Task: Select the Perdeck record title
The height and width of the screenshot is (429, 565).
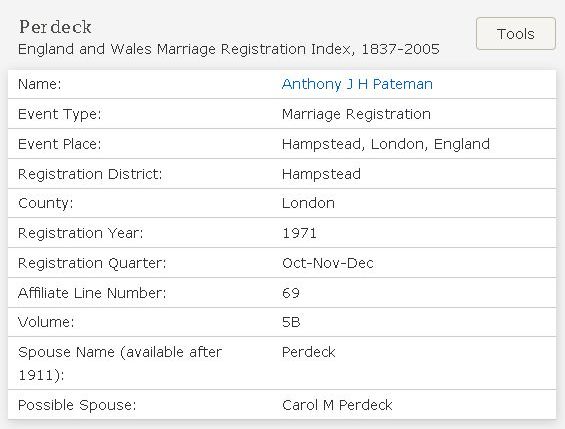Action: pos(55,27)
